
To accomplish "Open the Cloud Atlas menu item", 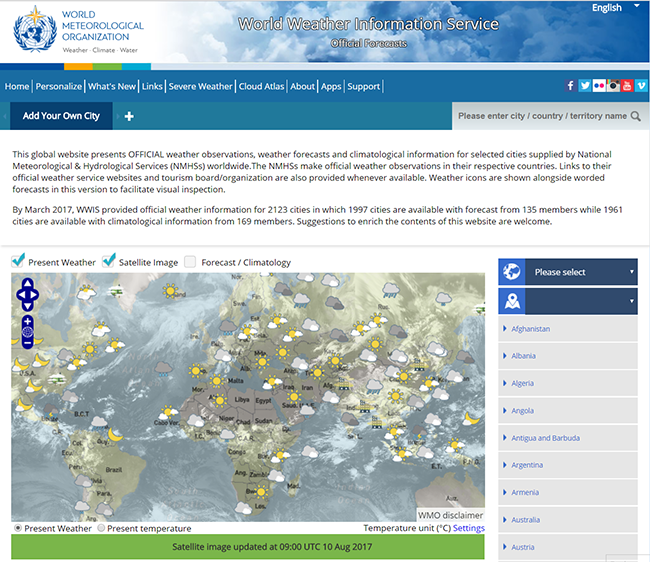I will [x=261, y=86].
